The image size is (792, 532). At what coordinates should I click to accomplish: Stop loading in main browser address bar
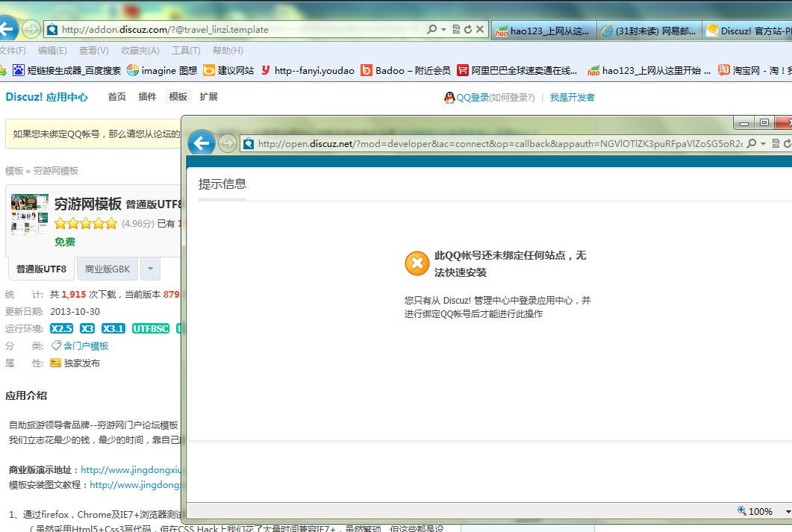point(480,29)
